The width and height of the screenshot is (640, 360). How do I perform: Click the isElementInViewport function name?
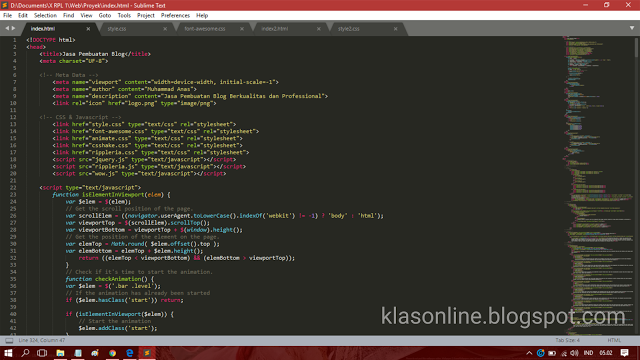coord(113,195)
